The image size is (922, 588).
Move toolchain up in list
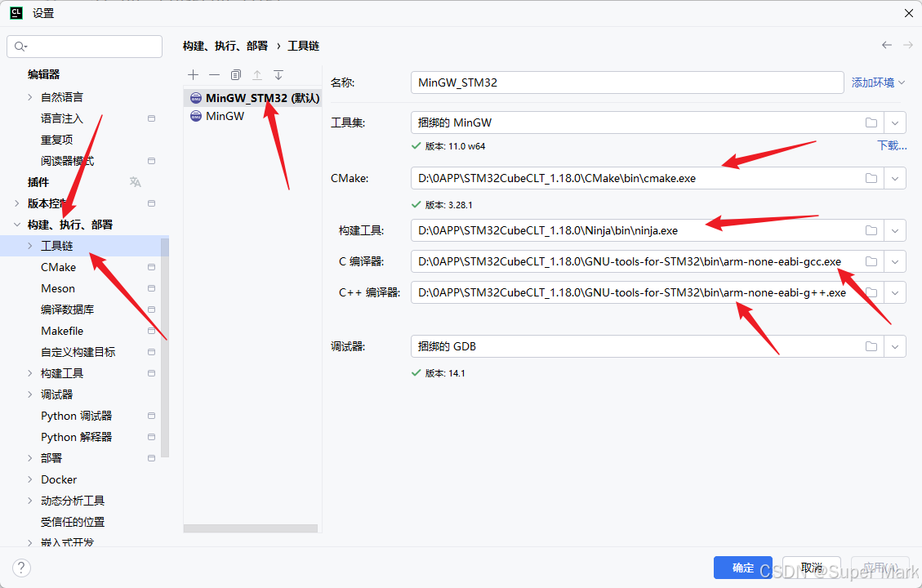[x=257, y=74]
